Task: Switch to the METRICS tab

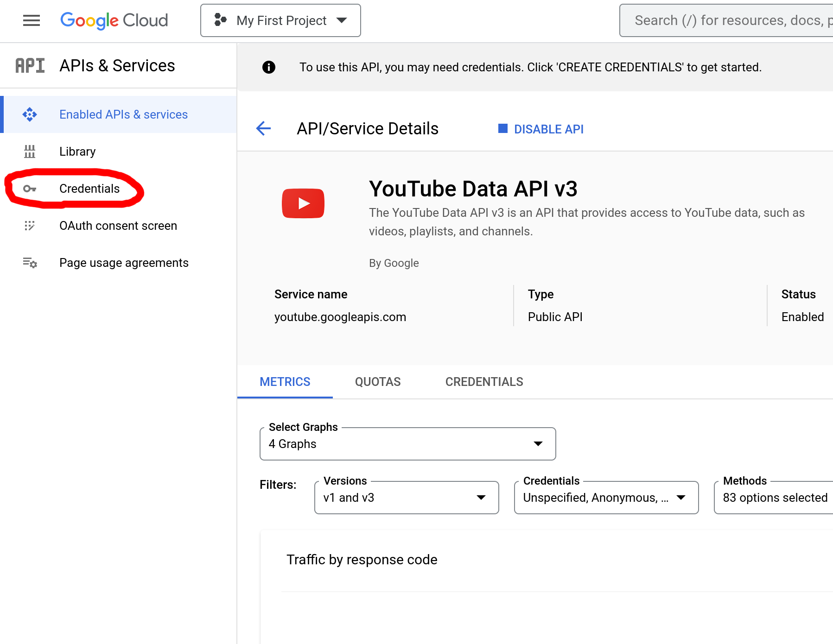Action: [285, 382]
